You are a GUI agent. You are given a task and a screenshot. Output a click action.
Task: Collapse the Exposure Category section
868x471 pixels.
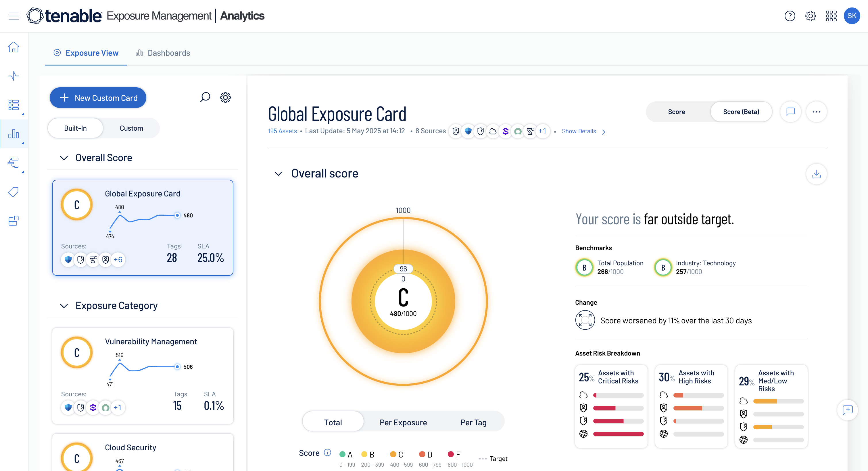tap(64, 306)
